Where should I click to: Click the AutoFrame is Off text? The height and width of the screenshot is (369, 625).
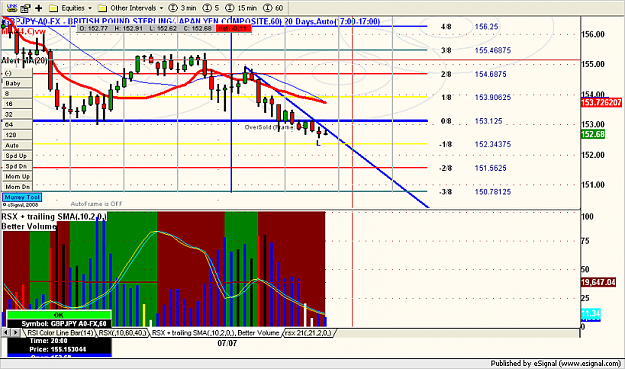[x=96, y=204]
